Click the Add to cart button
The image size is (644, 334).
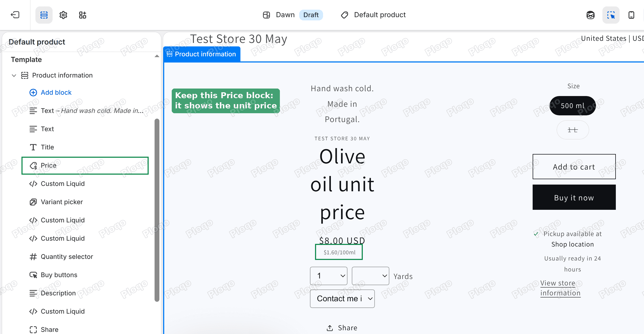[574, 167]
